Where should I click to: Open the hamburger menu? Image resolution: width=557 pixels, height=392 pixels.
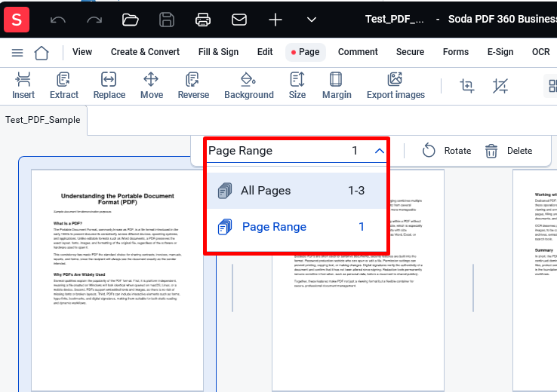[x=17, y=53]
